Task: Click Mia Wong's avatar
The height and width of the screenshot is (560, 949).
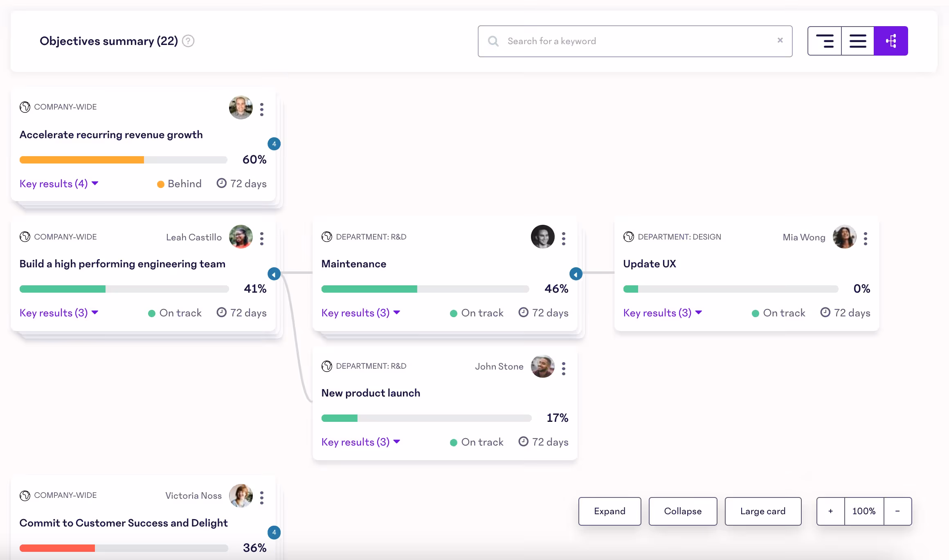Action: [x=844, y=237]
